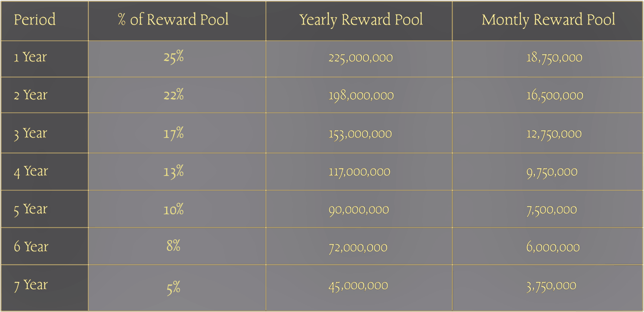Image resolution: width=644 pixels, height=312 pixels.
Task: Click the 225,000,000 yearly value
Action: (361, 58)
